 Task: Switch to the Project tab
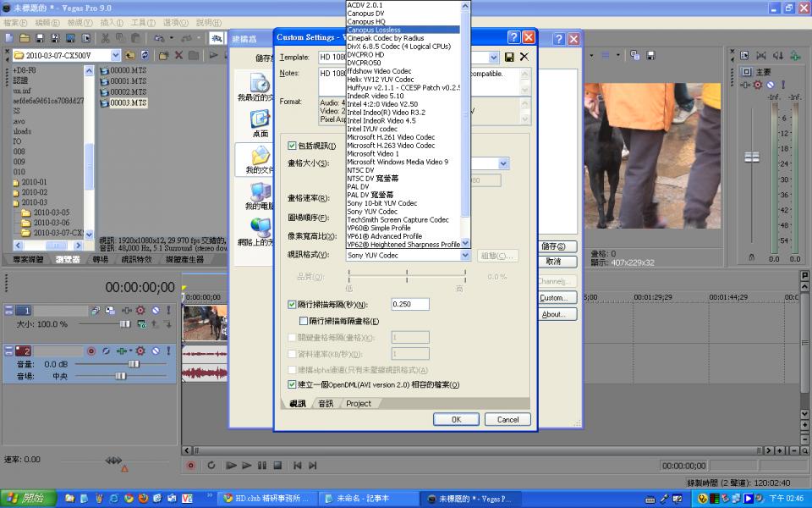coord(359,404)
